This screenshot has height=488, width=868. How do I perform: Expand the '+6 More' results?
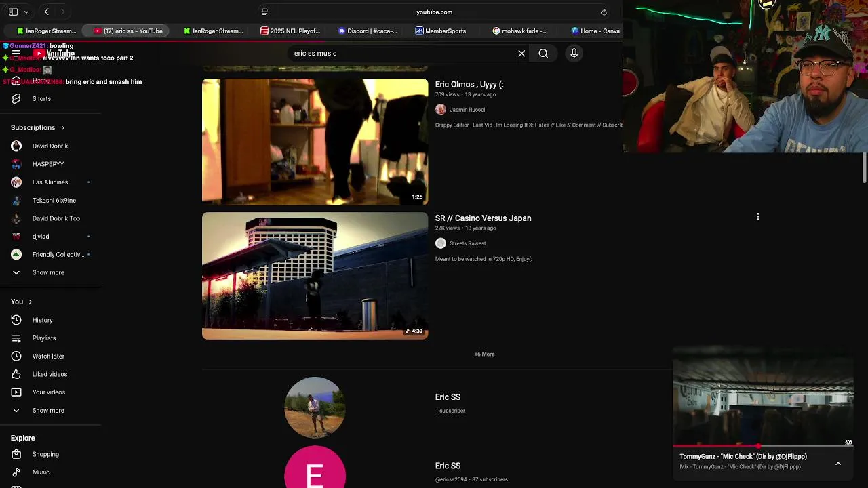pyautogui.click(x=484, y=354)
